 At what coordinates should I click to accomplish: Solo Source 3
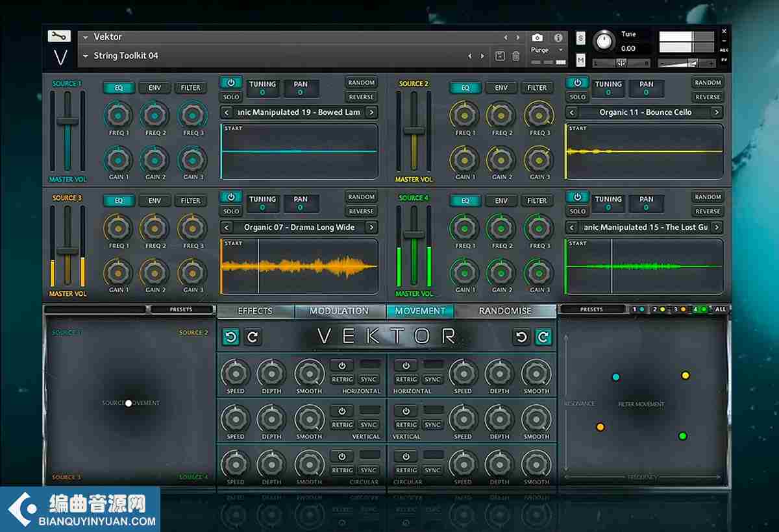click(231, 212)
